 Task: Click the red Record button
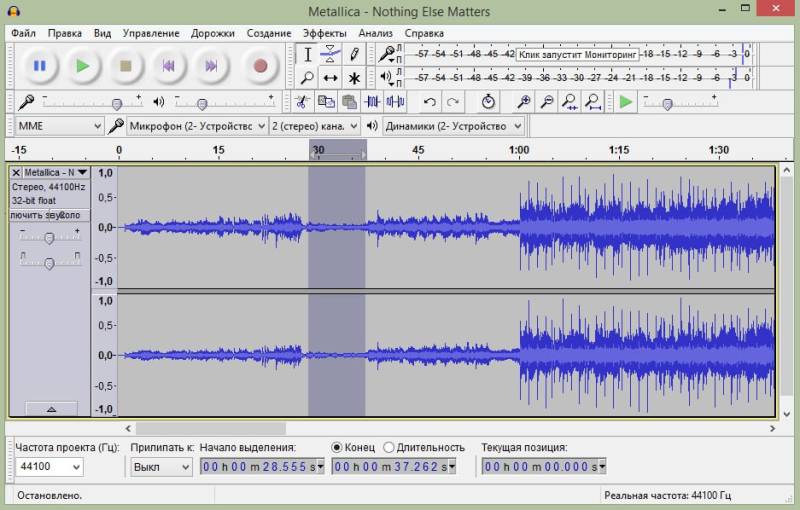[x=260, y=66]
